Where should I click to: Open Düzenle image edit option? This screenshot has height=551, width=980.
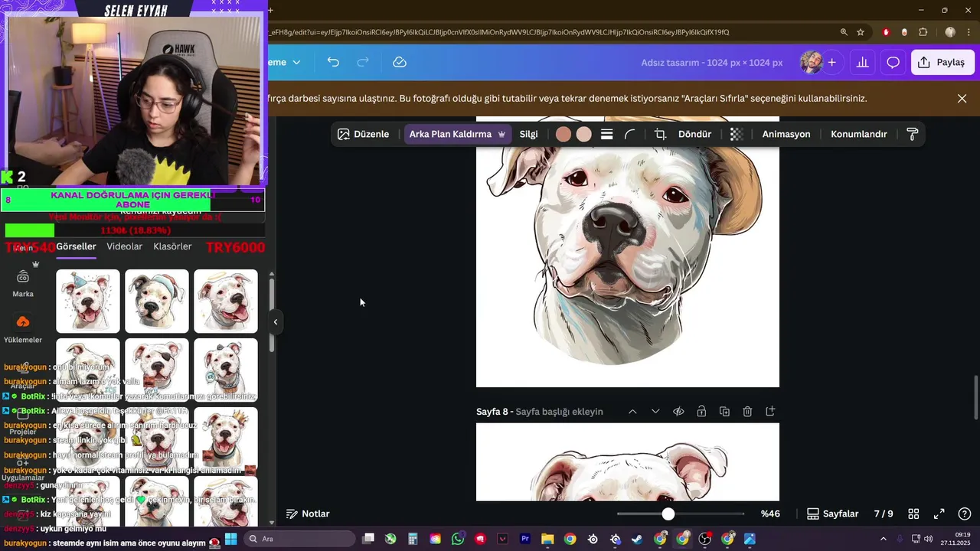364,134
